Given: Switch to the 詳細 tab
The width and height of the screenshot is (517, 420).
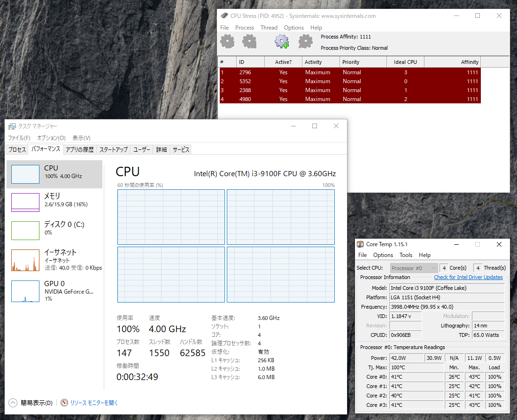Looking at the screenshot, I should 161,150.
